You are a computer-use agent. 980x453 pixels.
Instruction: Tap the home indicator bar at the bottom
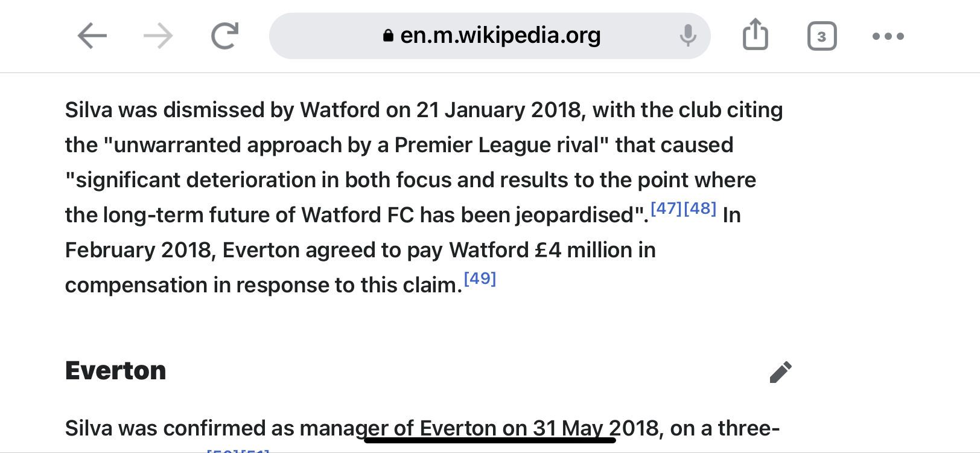[x=490, y=440]
